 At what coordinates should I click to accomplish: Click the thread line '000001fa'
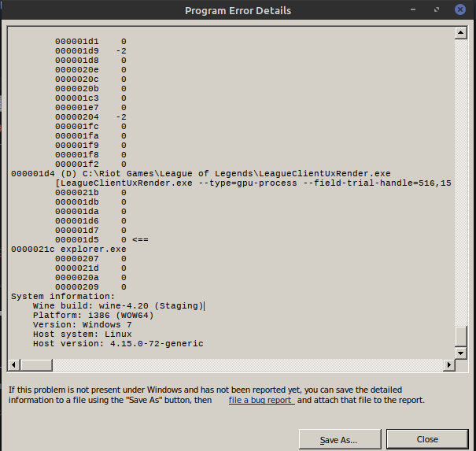[x=90, y=135]
